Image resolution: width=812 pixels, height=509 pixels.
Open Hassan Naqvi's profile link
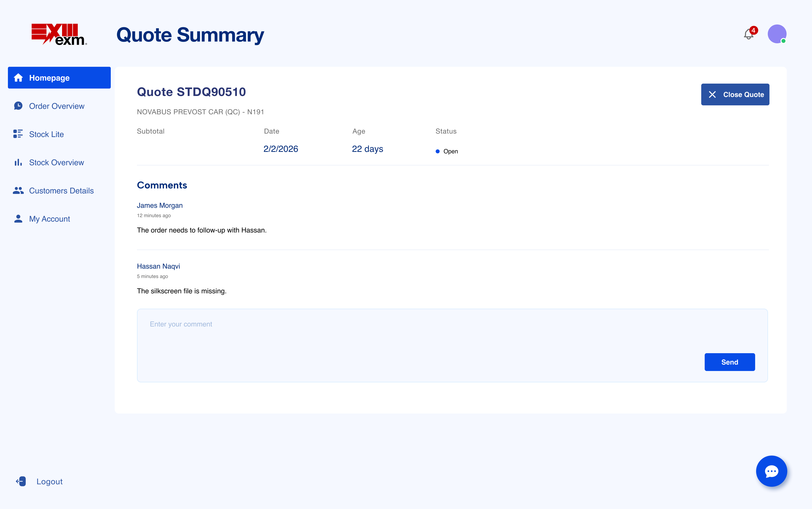(x=158, y=266)
